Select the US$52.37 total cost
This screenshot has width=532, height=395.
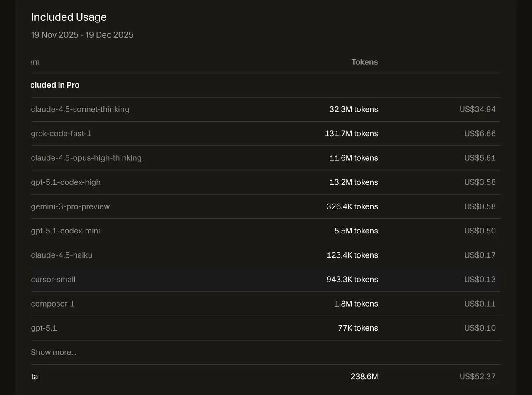click(x=478, y=377)
